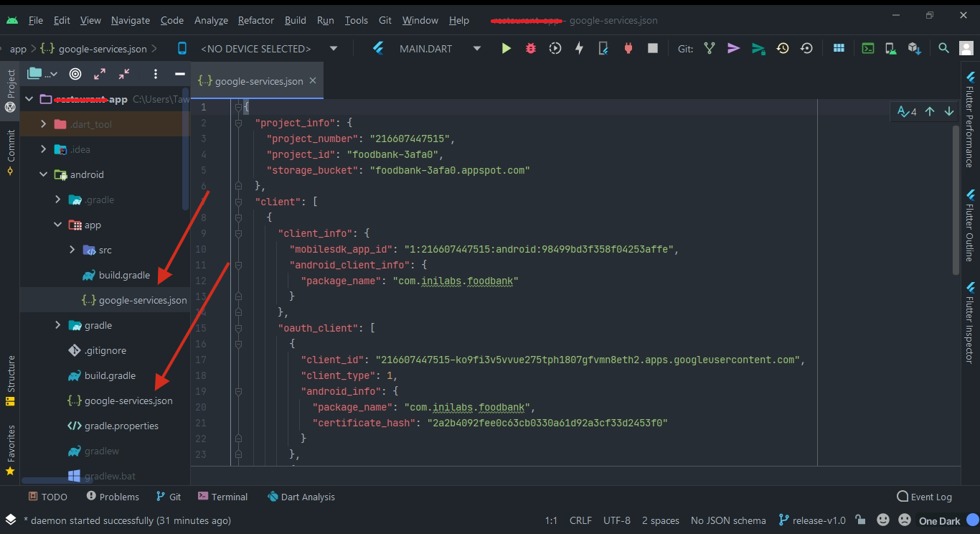Click the user account avatar
The height and width of the screenshot is (534, 980).
point(966,48)
